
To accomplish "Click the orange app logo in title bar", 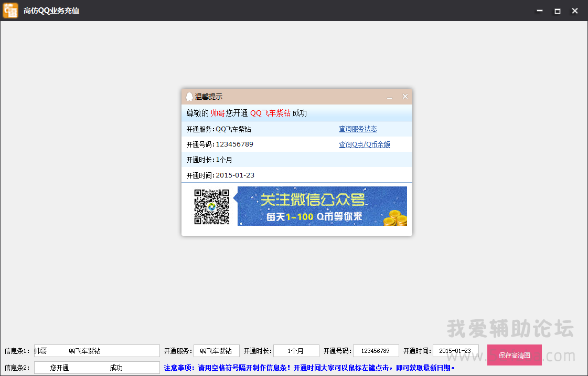I will pos(10,11).
